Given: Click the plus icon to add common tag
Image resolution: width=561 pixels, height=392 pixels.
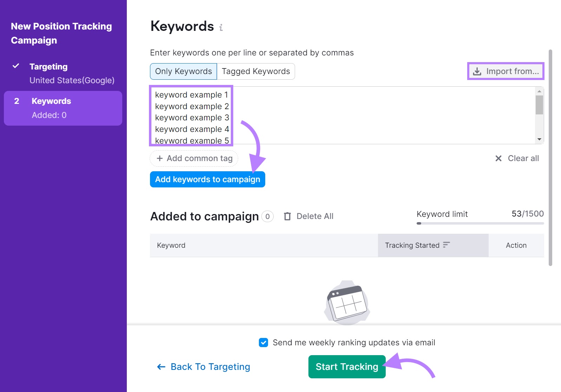Looking at the screenshot, I should click(x=160, y=158).
